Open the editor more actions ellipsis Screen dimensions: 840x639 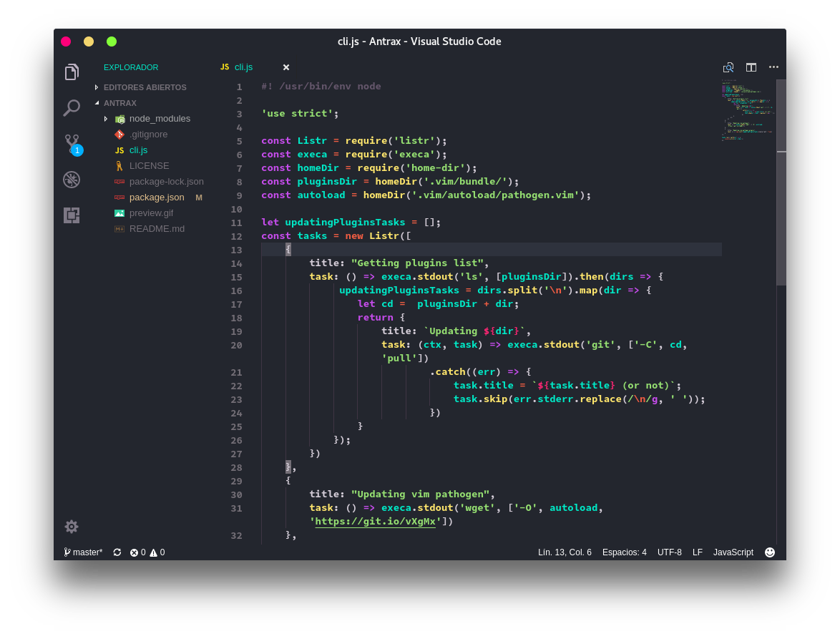click(773, 67)
